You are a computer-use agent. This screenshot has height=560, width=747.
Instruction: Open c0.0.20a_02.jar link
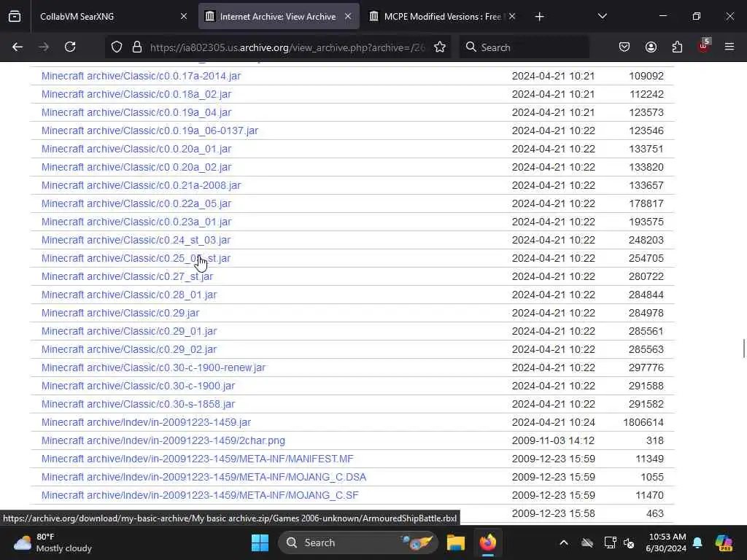click(136, 167)
